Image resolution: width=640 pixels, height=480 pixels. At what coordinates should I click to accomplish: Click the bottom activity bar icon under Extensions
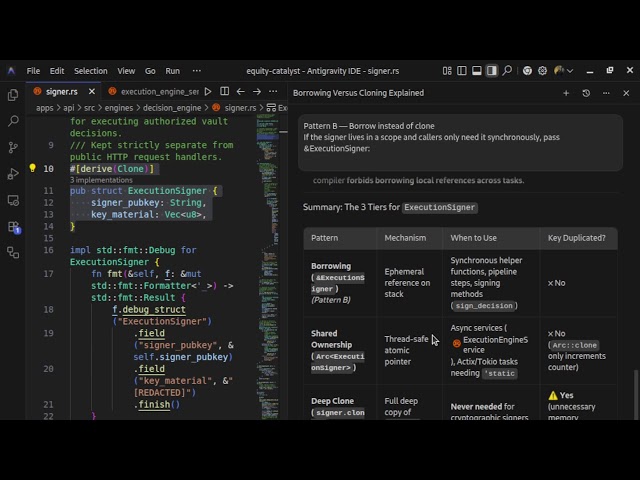point(13,253)
